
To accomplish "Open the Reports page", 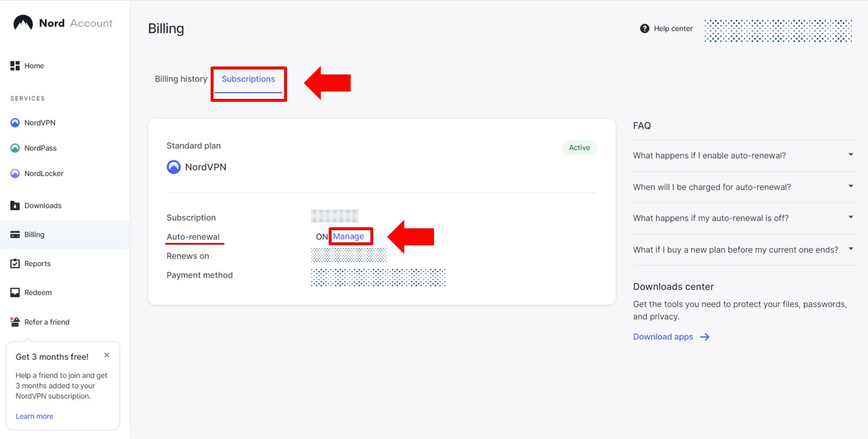I will pos(38,263).
